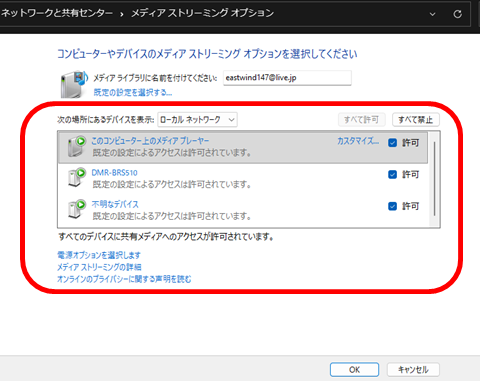Open 電源オプションを選択します link

tap(99, 255)
